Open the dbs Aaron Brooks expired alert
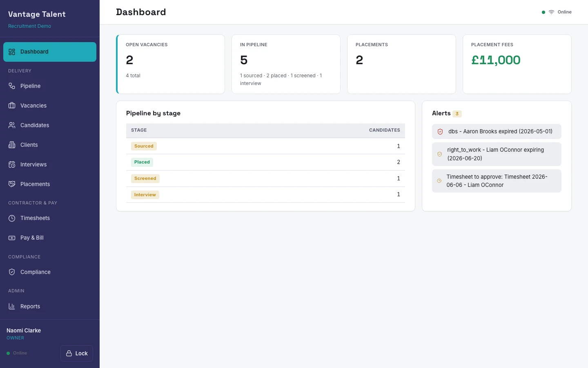 point(497,132)
